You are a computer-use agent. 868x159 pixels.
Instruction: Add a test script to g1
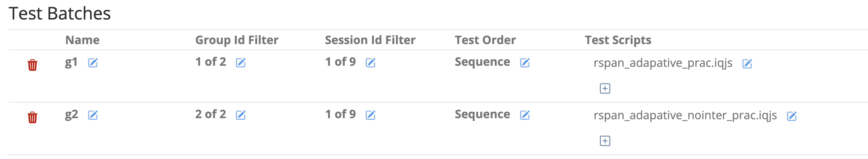pyautogui.click(x=605, y=89)
